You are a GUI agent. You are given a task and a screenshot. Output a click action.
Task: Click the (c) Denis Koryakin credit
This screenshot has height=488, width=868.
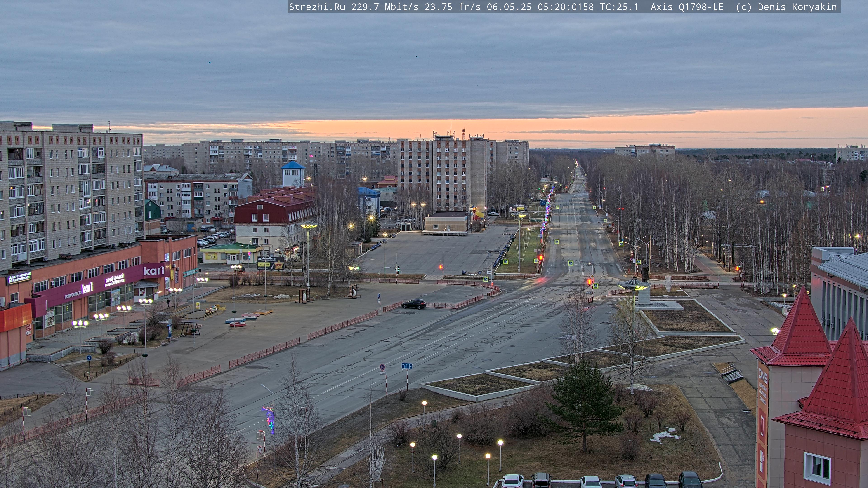[x=786, y=7]
